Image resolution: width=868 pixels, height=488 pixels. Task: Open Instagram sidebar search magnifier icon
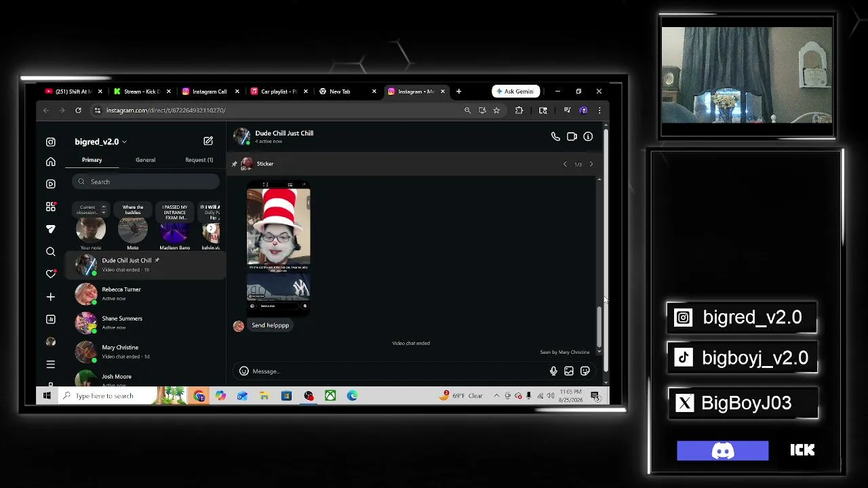(x=51, y=251)
